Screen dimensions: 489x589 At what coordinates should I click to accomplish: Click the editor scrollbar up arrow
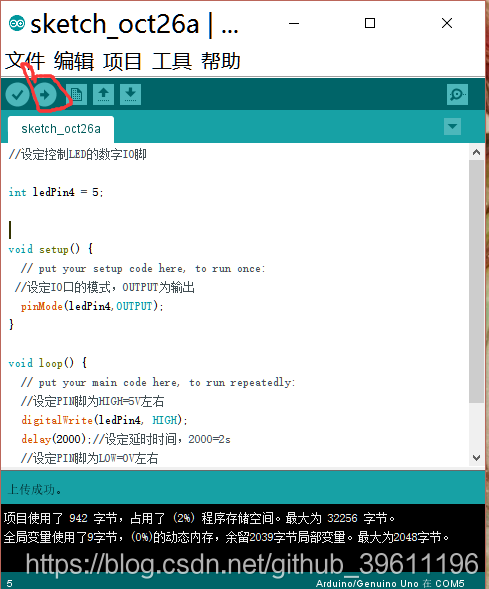[477, 152]
